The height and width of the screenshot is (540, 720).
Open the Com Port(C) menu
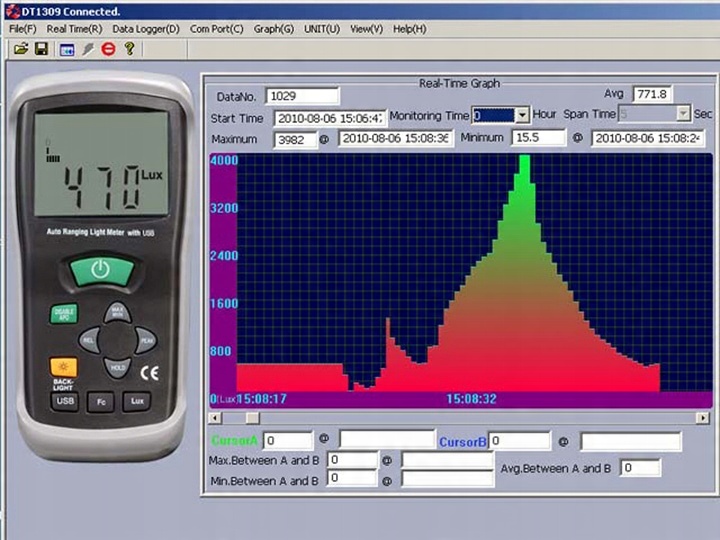coord(216,29)
